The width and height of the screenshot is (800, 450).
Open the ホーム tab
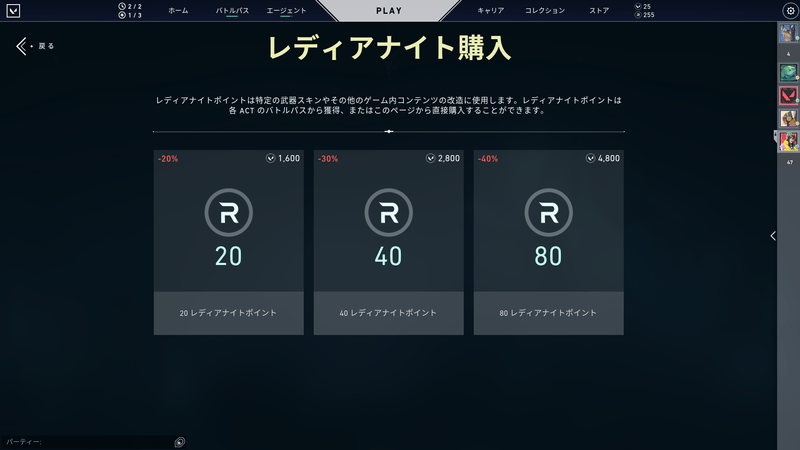[x=178, y=11]
